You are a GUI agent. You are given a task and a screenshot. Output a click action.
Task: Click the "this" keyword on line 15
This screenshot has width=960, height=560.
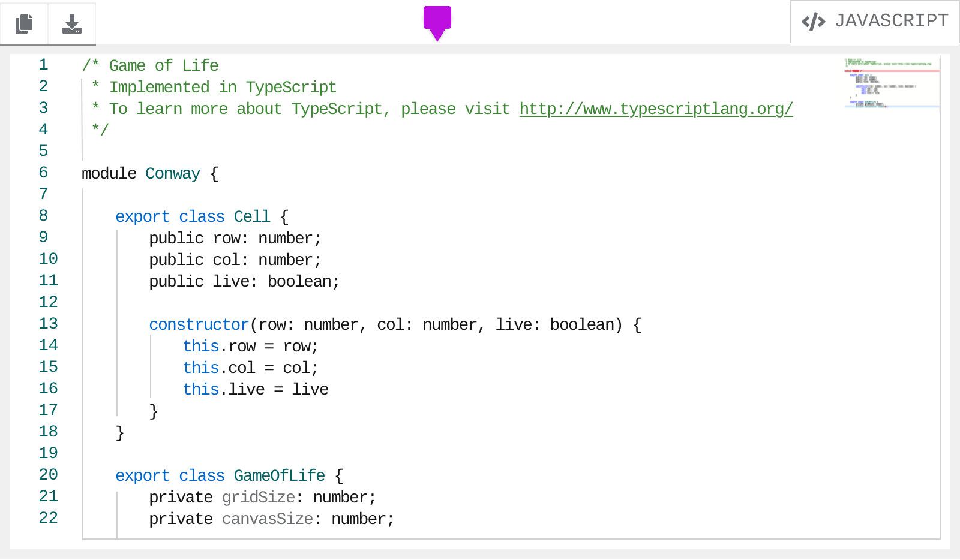(200, 368)
